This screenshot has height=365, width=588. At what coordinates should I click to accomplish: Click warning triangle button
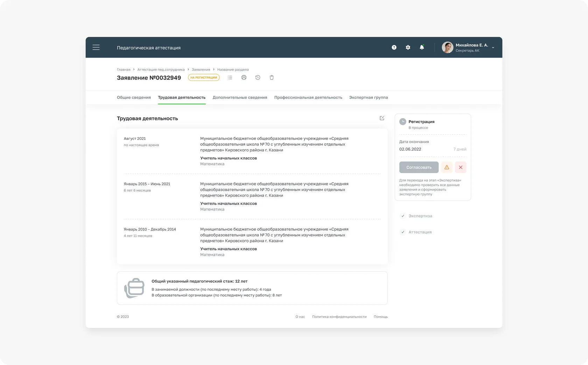point(447,167)
